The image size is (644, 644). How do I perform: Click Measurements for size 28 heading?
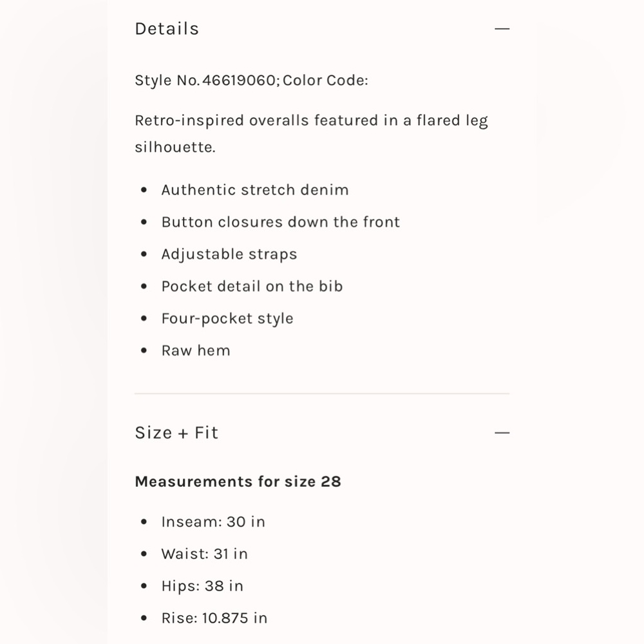[238, 482]
